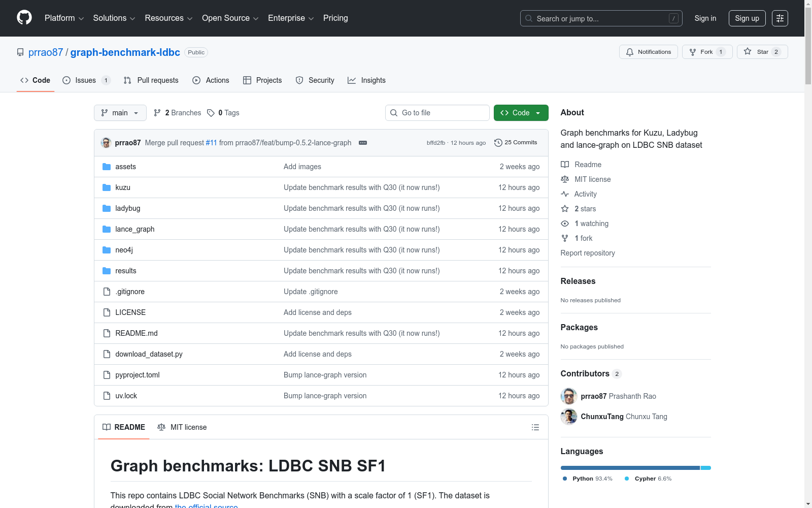Click the assets folder icon

coord(107,167)
